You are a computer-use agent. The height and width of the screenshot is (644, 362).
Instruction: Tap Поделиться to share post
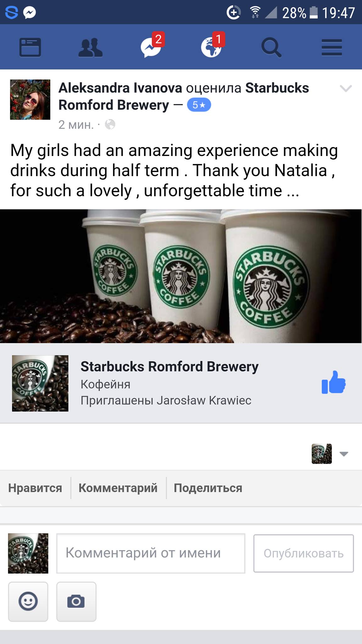coord(208,488)
